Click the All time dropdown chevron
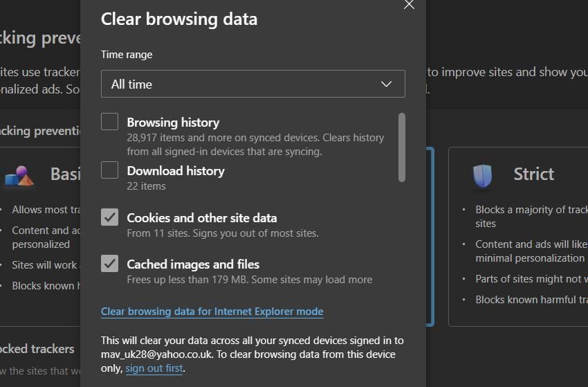The width and height of the screenshot is (588, 387). (x=387, y=84)
